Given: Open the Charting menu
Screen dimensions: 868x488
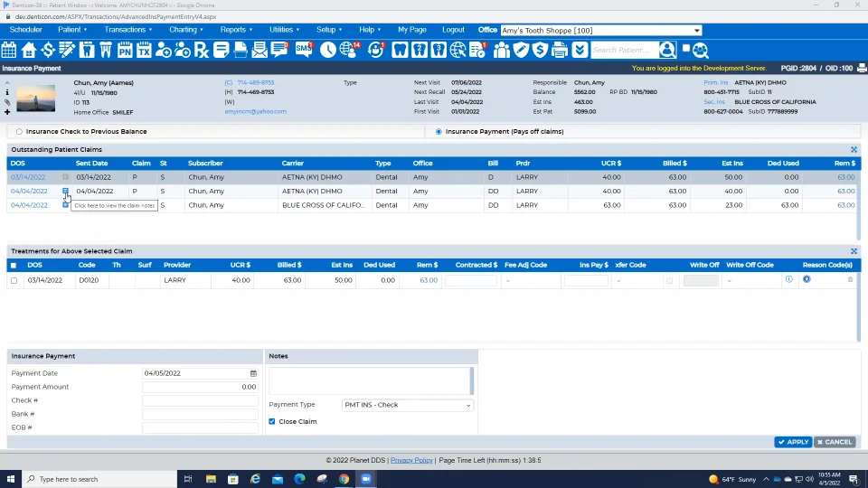Looking at the screenshot, I should pos(186,29).
